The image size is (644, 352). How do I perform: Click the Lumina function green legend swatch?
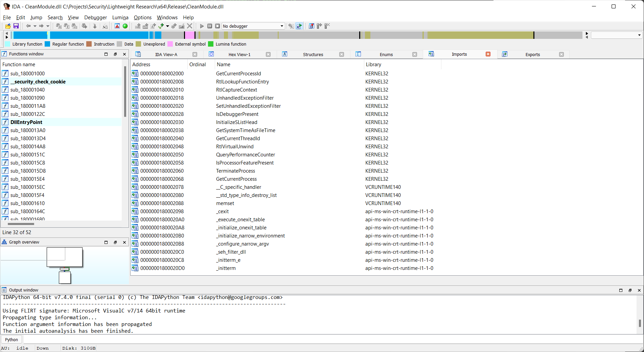[211, 44]
